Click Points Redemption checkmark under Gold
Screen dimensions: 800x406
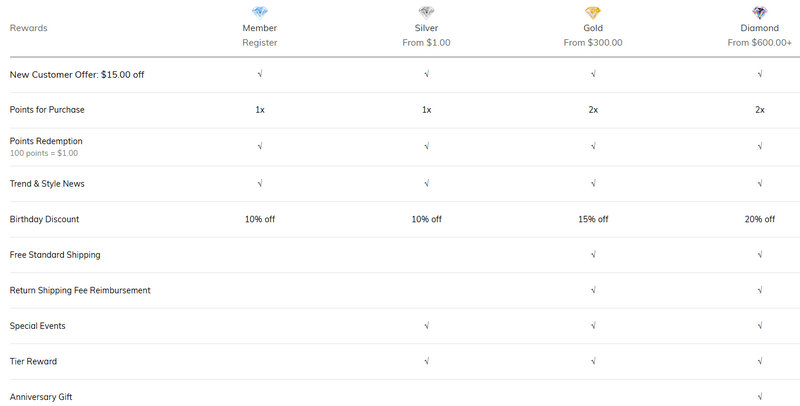tap(593, 146)
